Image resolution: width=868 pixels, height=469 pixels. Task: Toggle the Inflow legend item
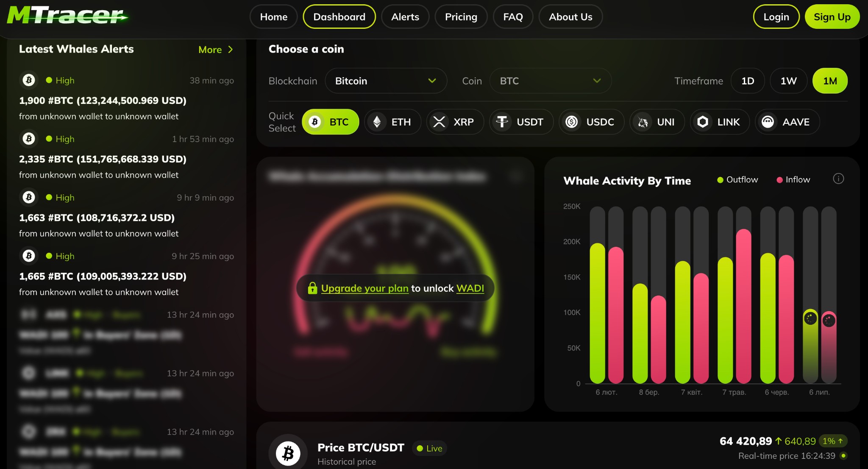pos(793,180)
